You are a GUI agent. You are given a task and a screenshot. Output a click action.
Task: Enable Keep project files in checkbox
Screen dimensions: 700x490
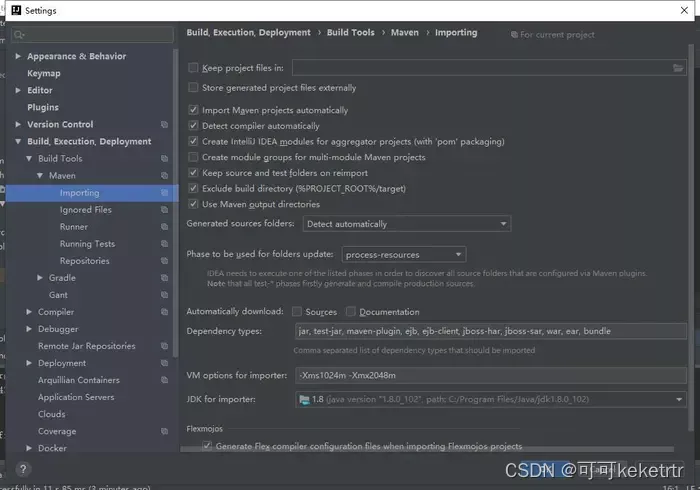coord(193,67)
